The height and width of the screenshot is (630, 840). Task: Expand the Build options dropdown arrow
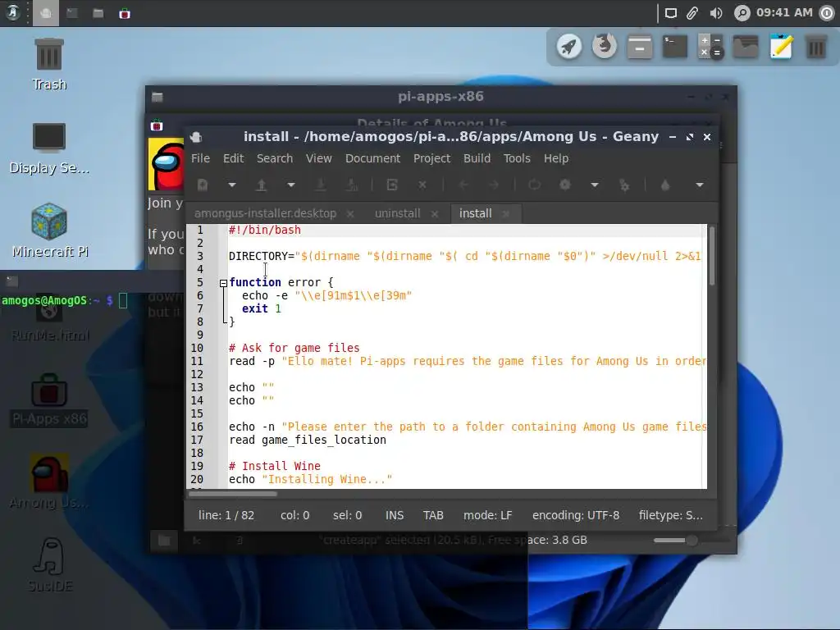595,185
